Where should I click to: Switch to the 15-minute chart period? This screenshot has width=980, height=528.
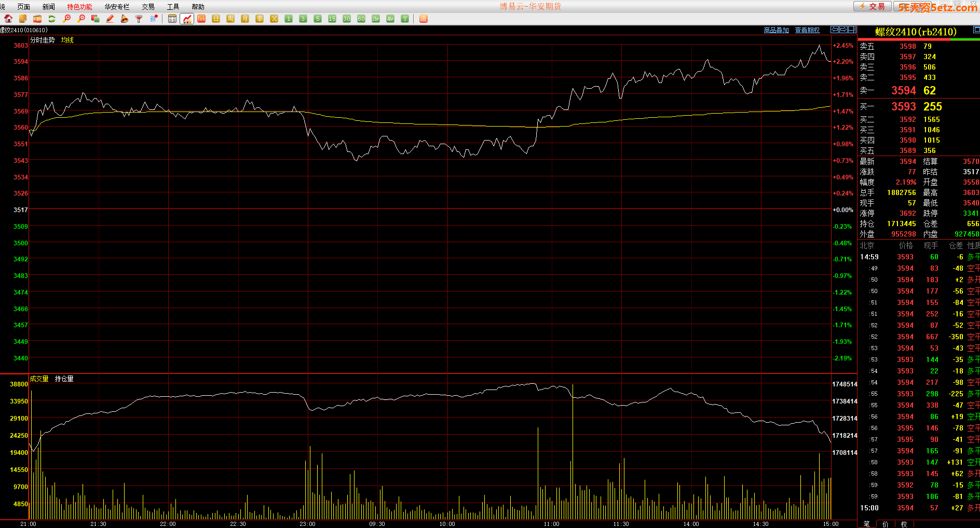tap(332, 19)
